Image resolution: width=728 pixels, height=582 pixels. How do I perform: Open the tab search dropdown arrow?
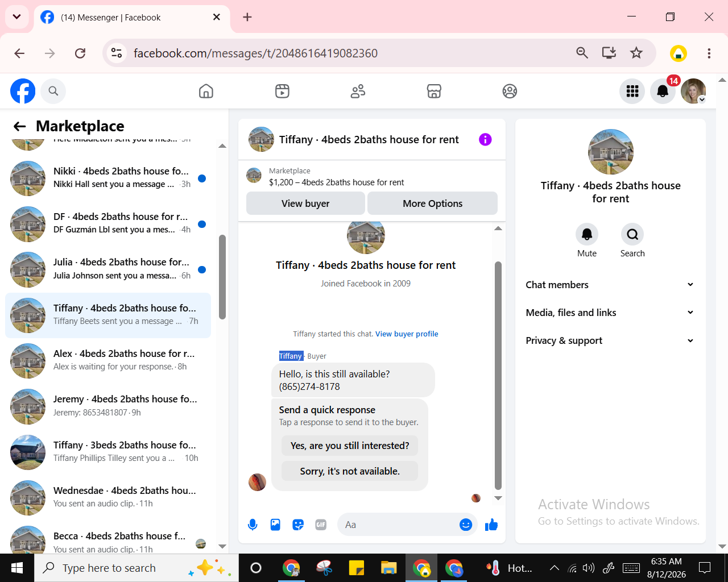pos(17,17)
